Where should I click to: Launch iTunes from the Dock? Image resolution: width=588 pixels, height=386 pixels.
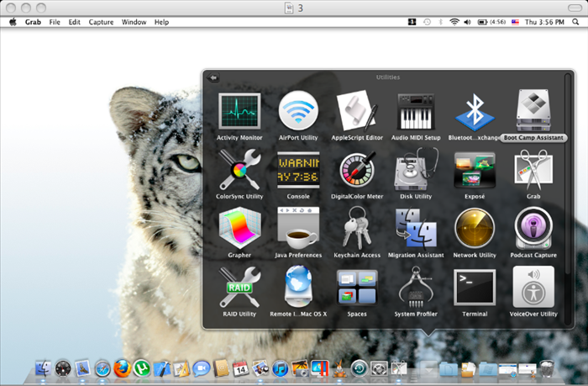(281, 368)
